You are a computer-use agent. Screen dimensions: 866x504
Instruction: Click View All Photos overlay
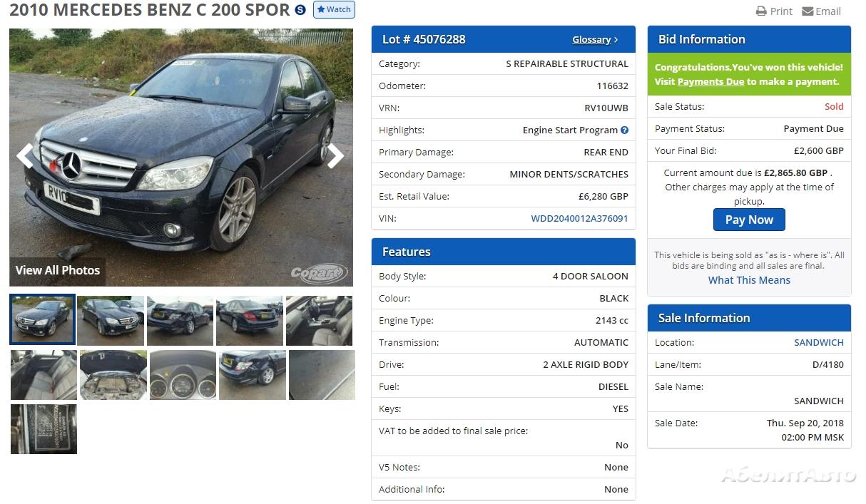[58, 270]
